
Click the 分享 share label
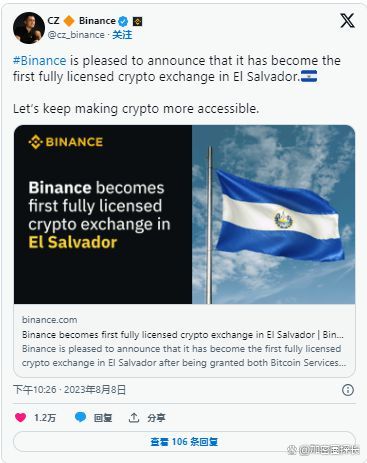pos(156,418)
